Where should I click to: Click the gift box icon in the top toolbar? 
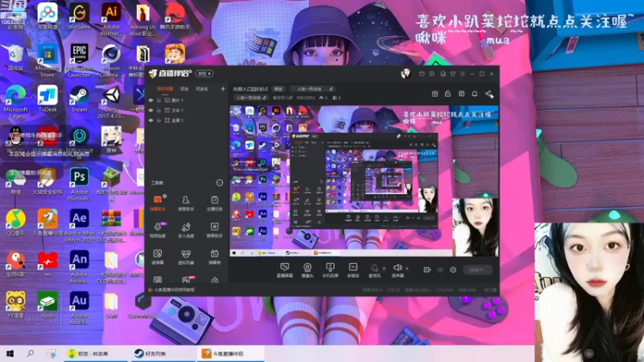[435, 93]
